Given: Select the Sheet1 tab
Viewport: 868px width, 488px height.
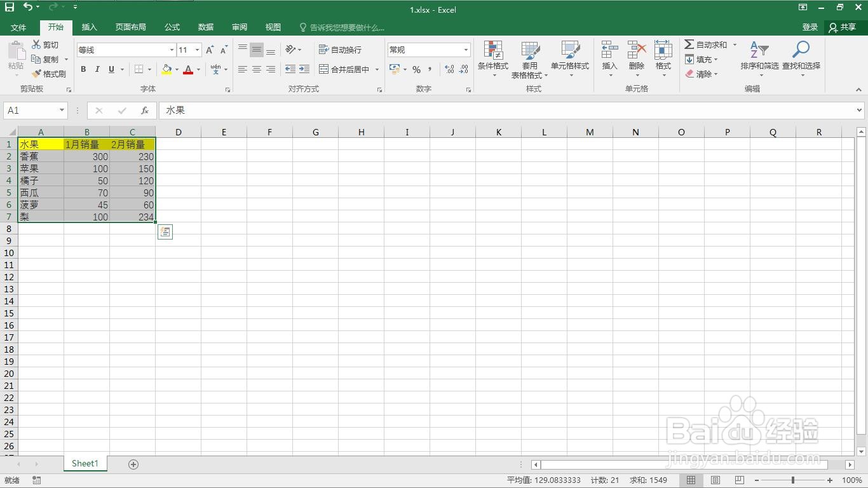Looking at the screenshot, I should (85, 464).
